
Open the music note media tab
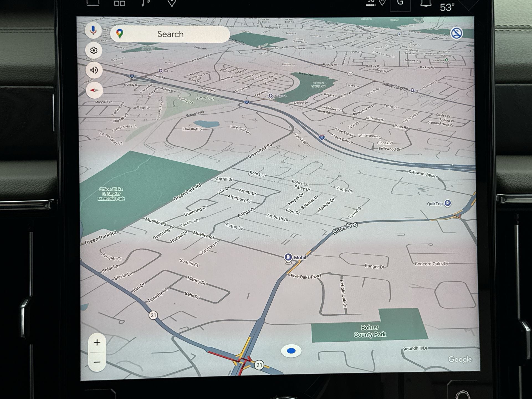pyautogui.click(x=145, y=3)
